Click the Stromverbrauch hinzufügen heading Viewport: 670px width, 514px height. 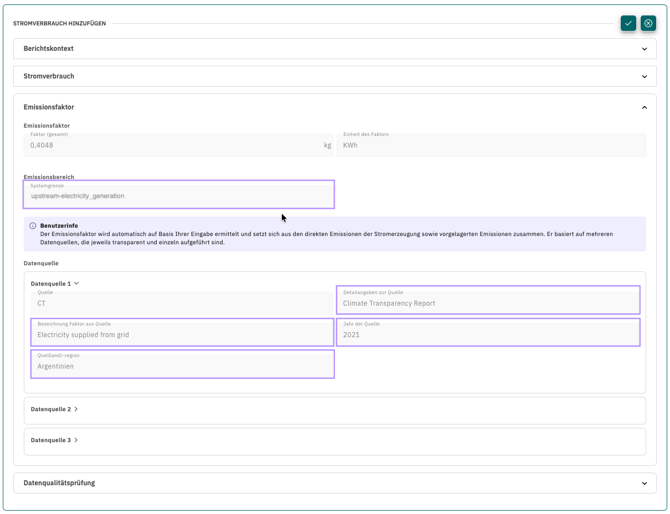click(59, 23)
